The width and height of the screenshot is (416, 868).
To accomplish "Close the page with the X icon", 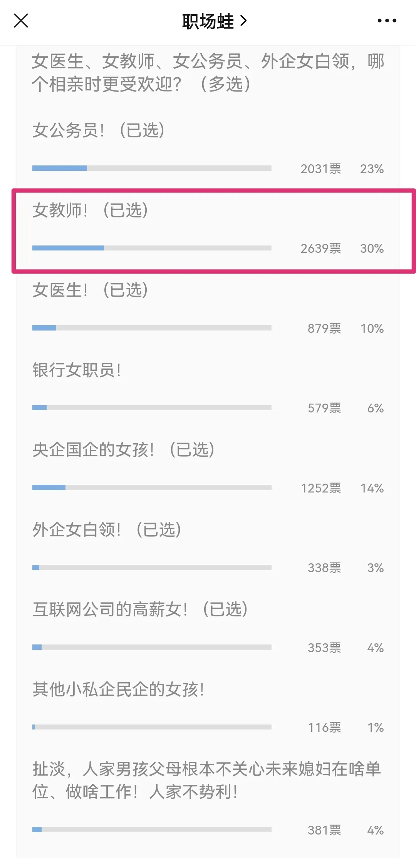I will pos(21,21).
